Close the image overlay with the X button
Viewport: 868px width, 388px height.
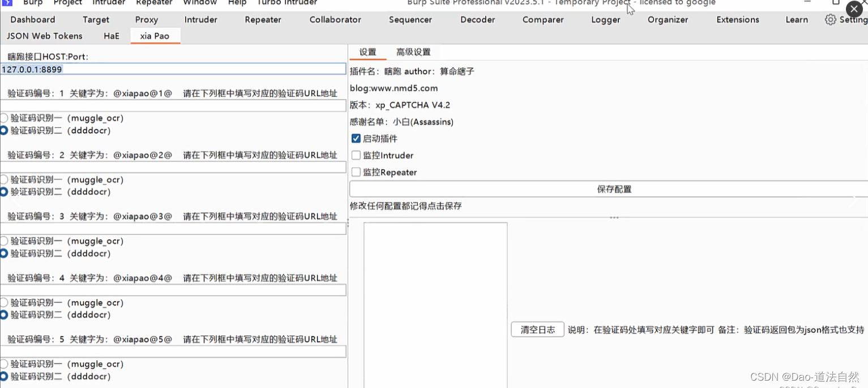(x=854, y=10)
